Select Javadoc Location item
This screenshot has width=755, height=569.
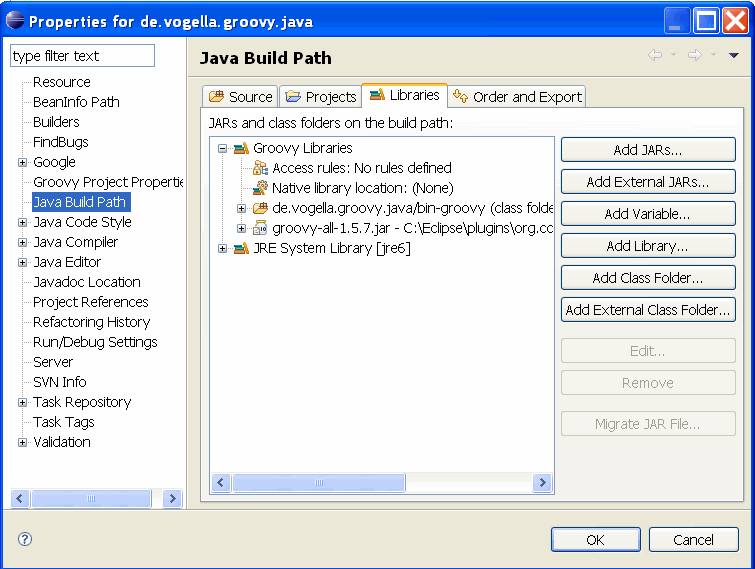87,282
